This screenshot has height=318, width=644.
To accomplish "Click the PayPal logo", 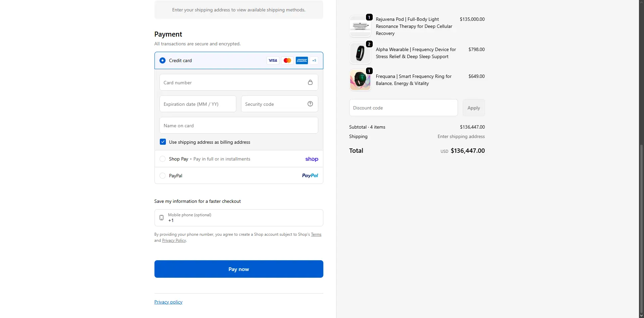I will pos(309,175).
